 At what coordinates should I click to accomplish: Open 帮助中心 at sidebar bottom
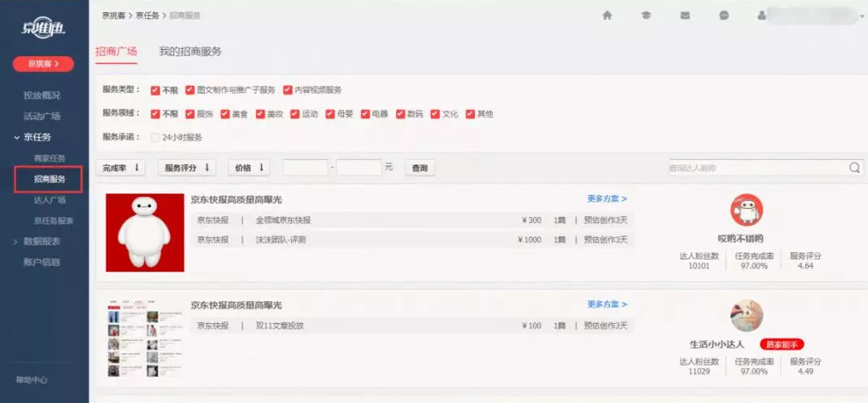32,380
